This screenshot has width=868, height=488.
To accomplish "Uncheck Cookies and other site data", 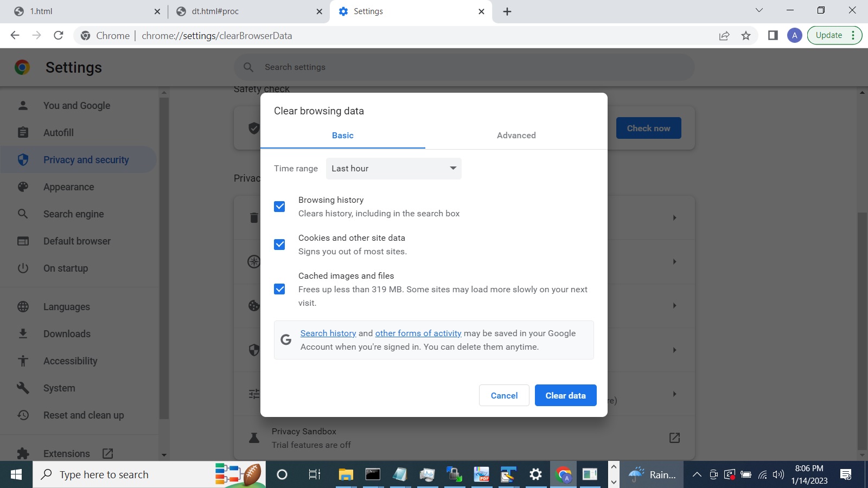I will (279, 245).
